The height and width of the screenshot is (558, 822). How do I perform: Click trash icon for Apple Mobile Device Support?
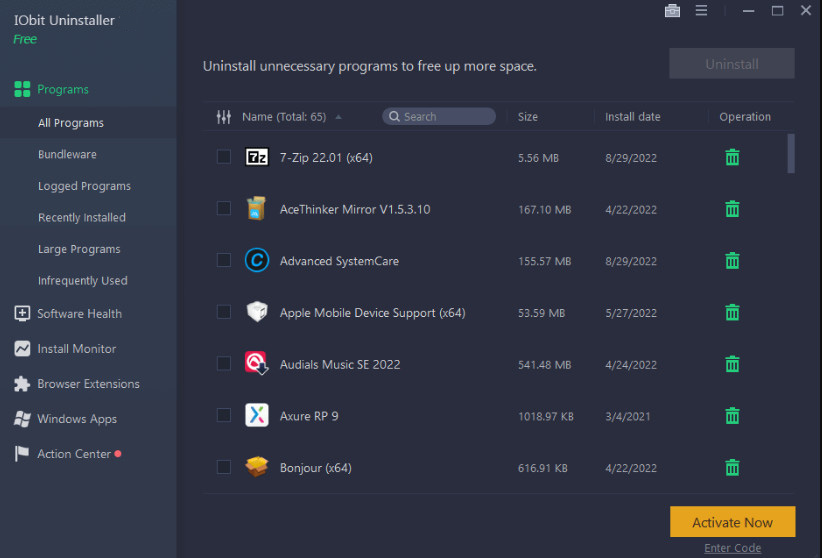[x=732, y=313]
